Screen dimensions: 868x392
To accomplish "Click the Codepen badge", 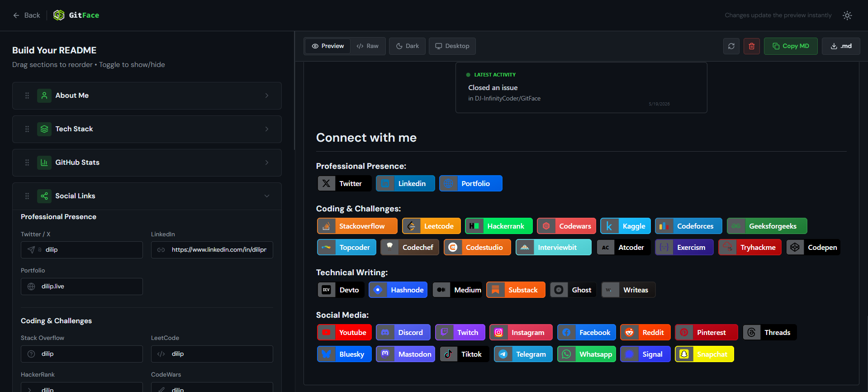I will [x=813, y=247].
